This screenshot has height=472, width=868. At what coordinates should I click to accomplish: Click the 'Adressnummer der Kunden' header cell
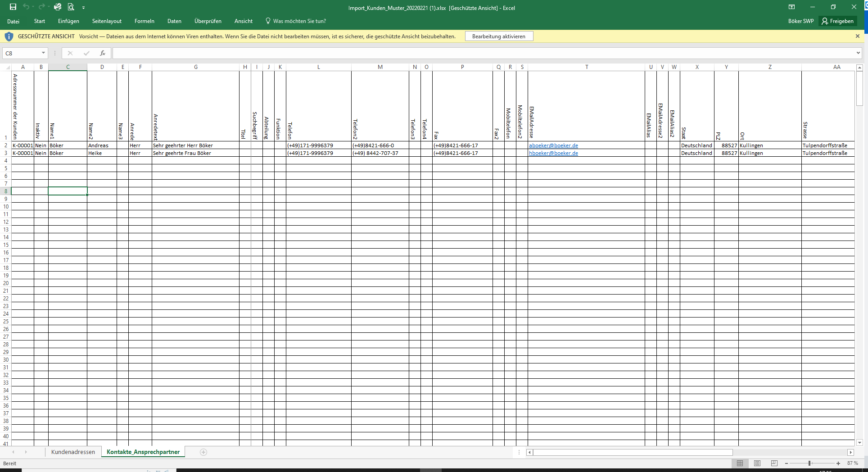23,106
